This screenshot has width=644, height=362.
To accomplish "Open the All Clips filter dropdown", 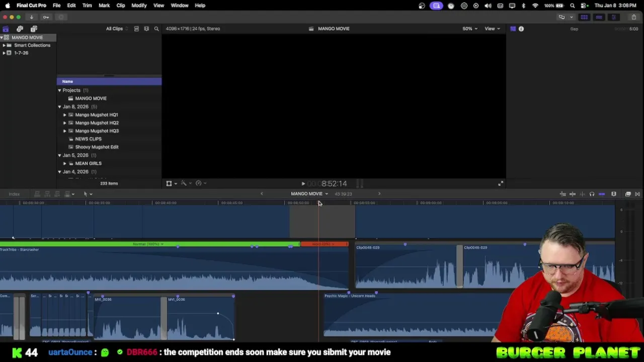I will click(117, 29).
